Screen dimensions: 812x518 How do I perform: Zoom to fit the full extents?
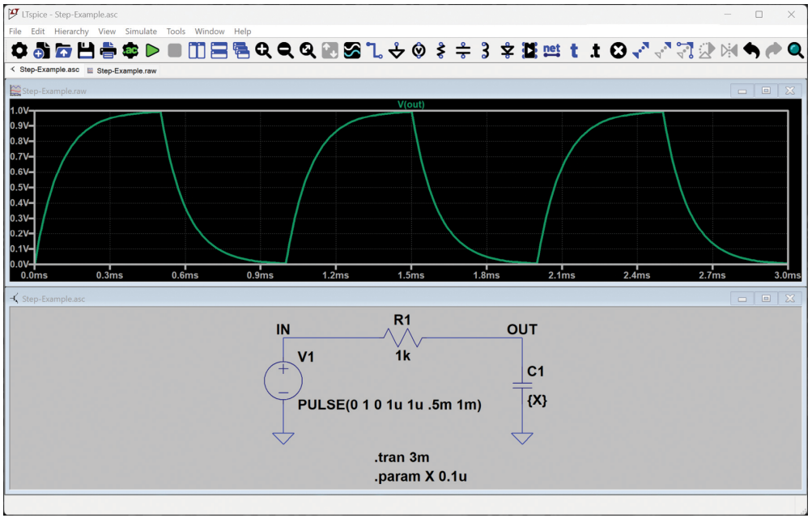(308, 51)
